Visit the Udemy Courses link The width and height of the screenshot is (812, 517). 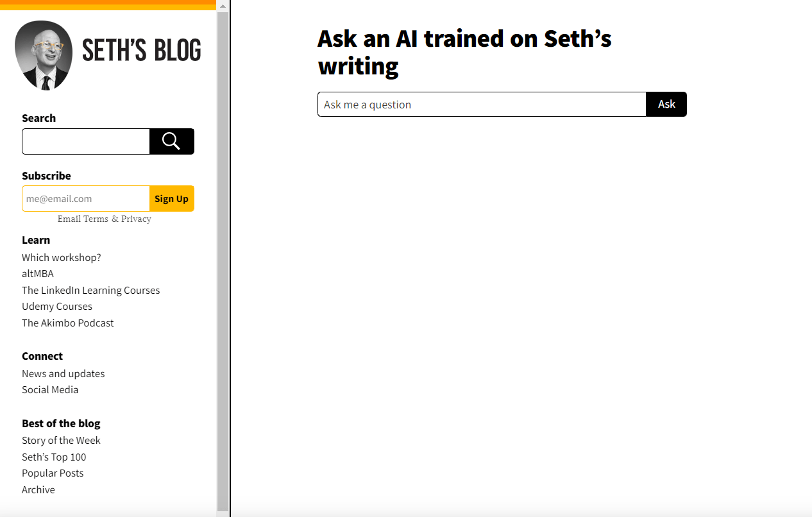[57, 306]
